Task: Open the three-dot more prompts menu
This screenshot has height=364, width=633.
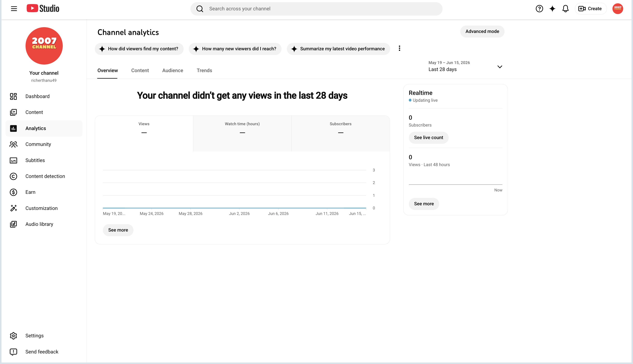Action: click(399, 48)
